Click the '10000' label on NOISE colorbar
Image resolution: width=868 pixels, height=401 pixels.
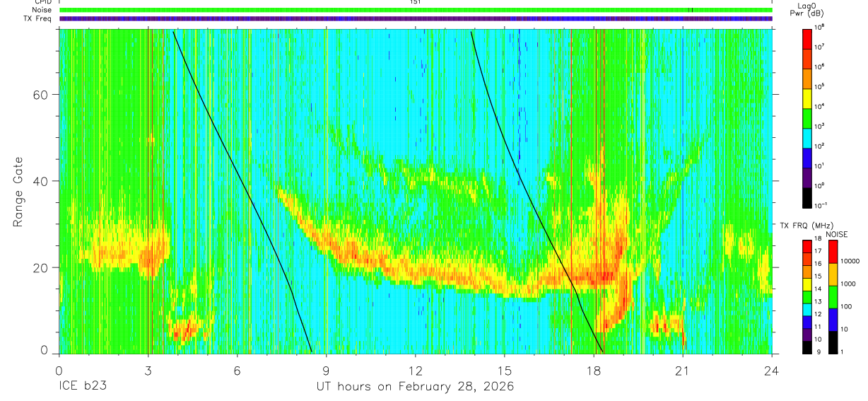(x=850, y=261)
